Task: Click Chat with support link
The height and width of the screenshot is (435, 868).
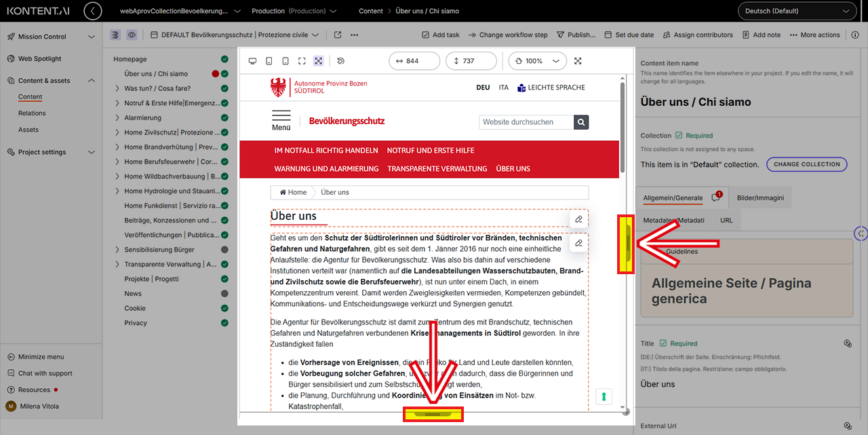Action: [x=45, y=373]
